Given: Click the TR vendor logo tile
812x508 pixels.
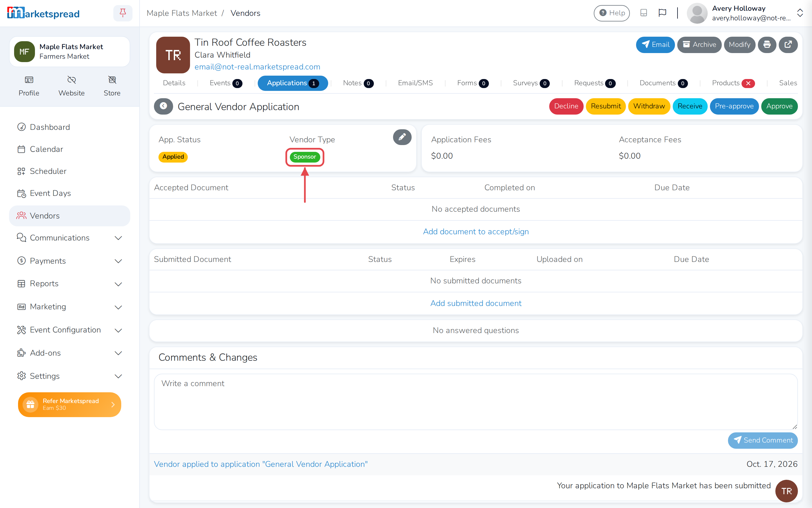Looking at the screenshot, I should pos(173,55).
